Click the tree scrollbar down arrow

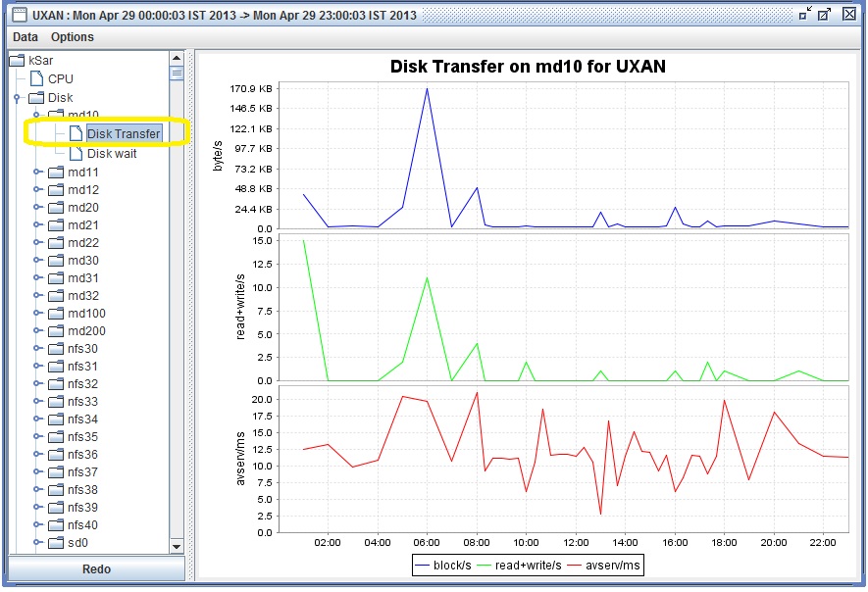click(178, 548)
